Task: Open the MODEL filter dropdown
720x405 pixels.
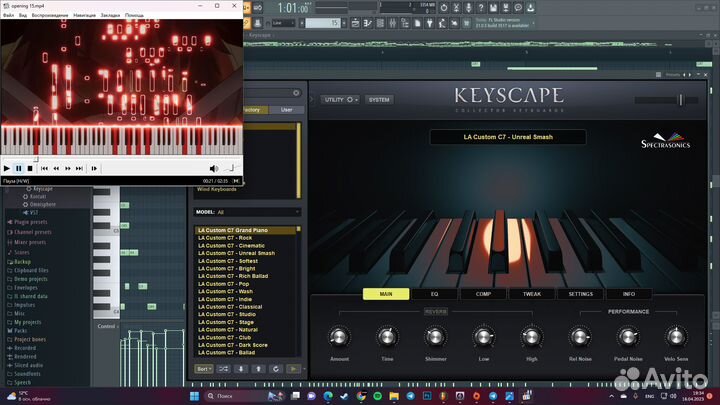Action: (x=257, y=212)
